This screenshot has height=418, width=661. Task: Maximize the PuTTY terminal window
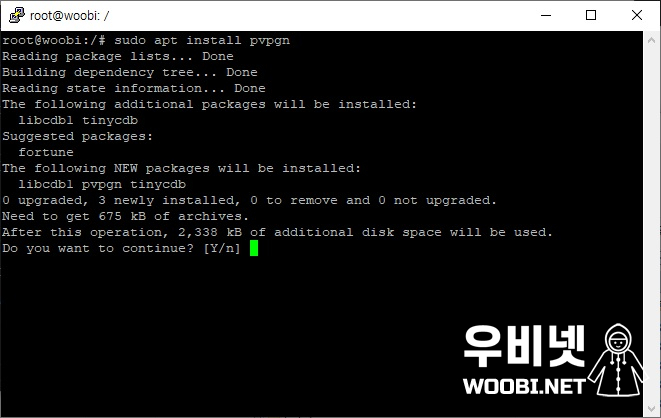(591, 15)
